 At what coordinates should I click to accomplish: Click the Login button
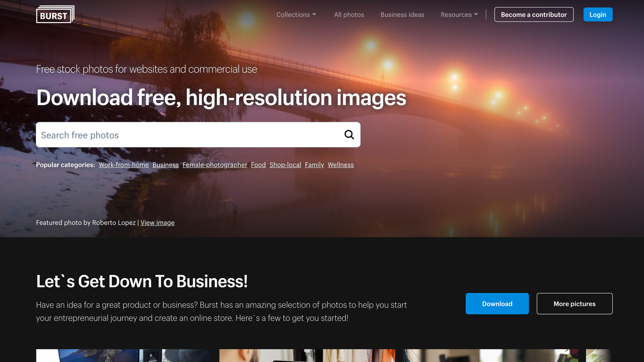pos(598,14)
